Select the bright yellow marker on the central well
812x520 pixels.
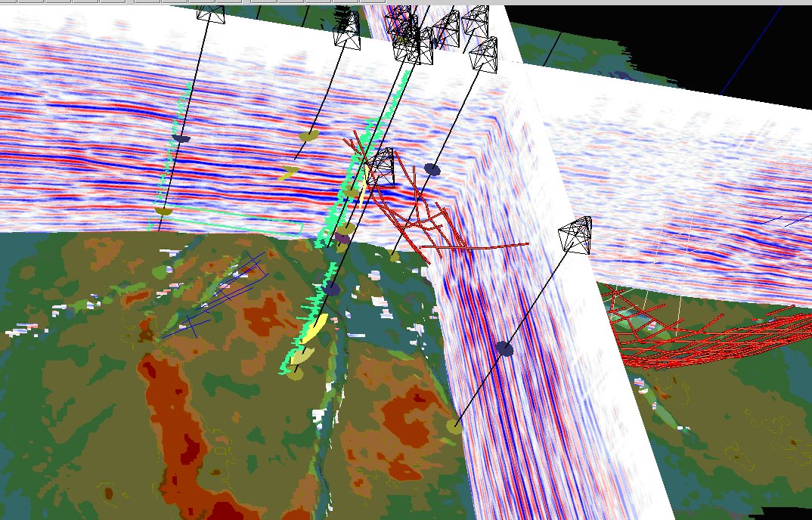click(x=314, y=328)
